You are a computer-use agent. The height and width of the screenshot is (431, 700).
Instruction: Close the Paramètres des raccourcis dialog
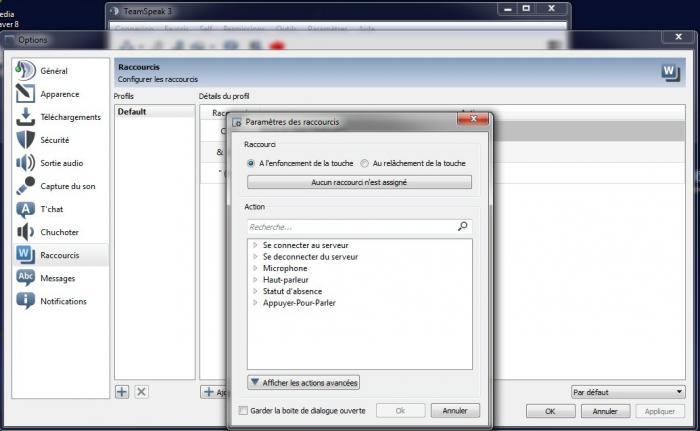[473, 118]
